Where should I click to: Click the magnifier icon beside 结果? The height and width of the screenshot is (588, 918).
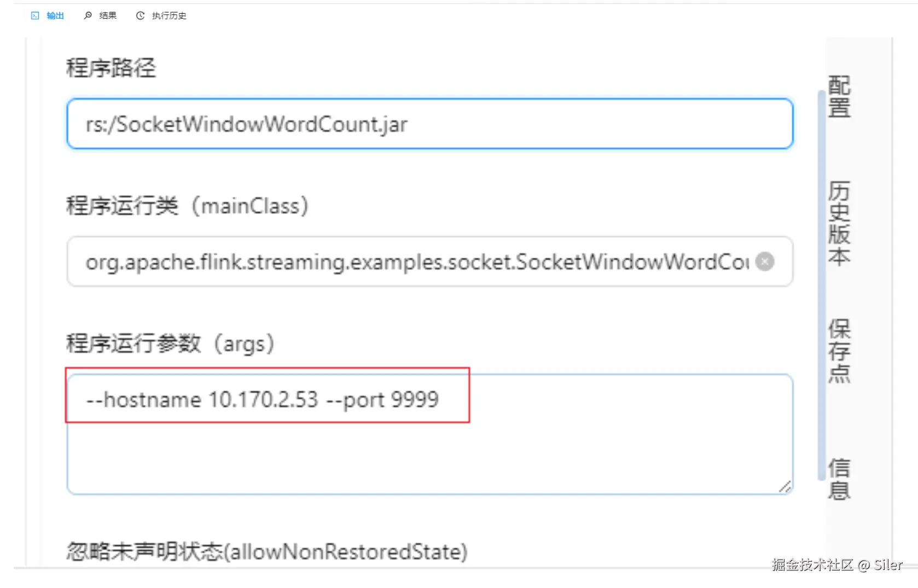coord(88,16)
